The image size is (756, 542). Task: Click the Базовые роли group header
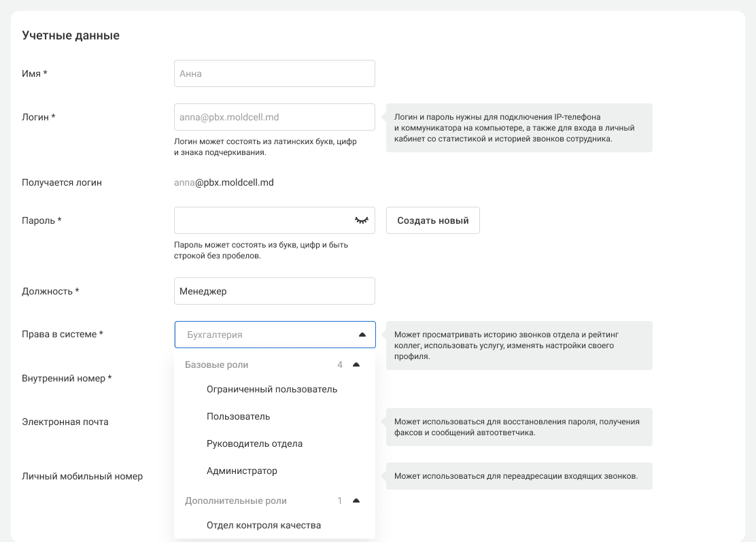click(217, 365)
